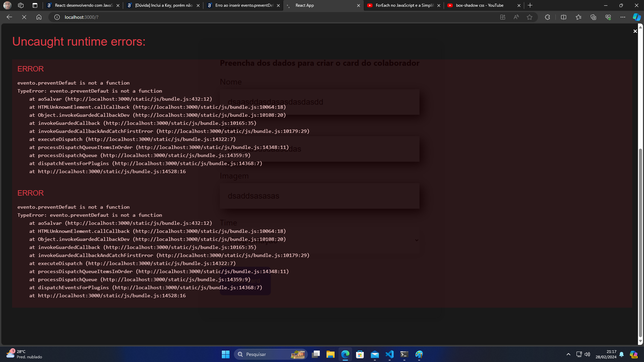Open the browser profile avatar
Image resolution: width=644 pixels, height=362 pixels.
(7, 5)
